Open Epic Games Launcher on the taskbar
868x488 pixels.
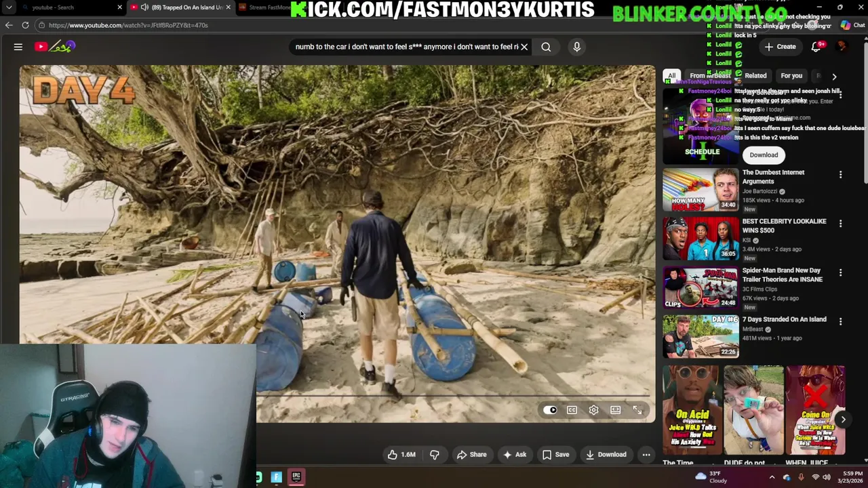pos(296,477)
